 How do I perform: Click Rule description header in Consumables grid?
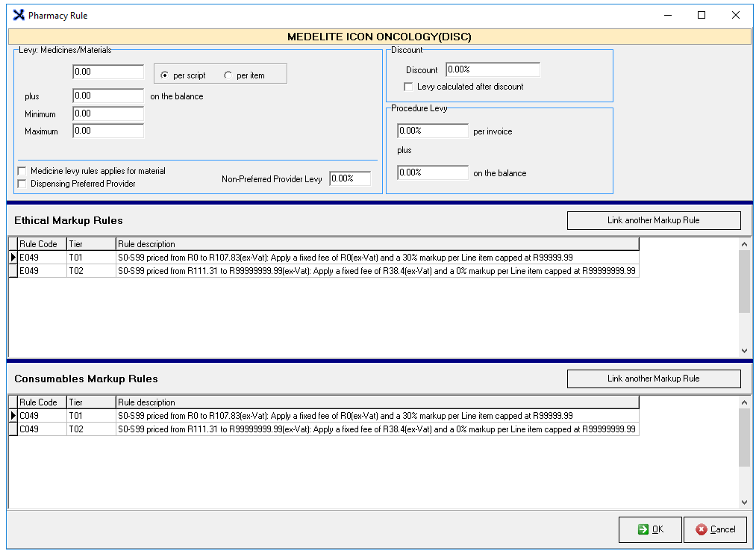(377, 402)
